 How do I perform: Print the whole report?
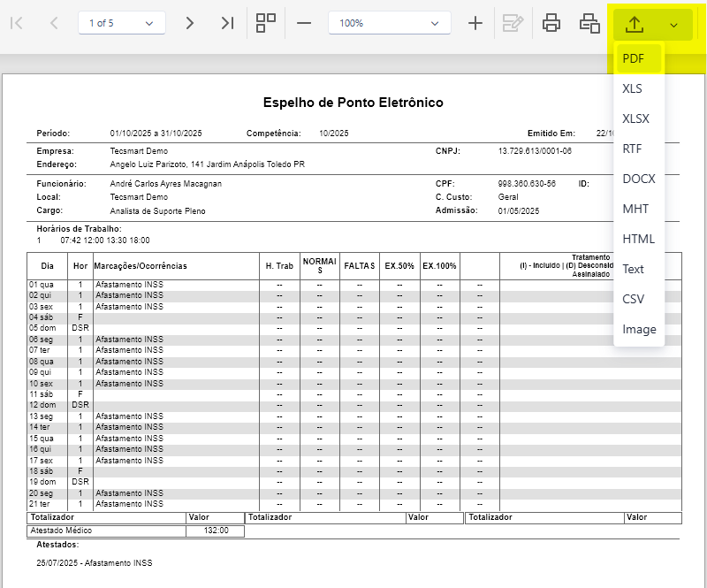click(551, 23)
